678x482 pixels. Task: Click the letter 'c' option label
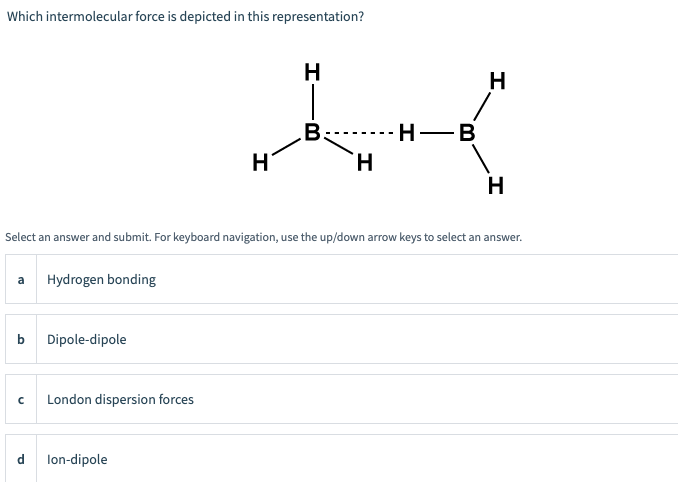click(21, 400)
